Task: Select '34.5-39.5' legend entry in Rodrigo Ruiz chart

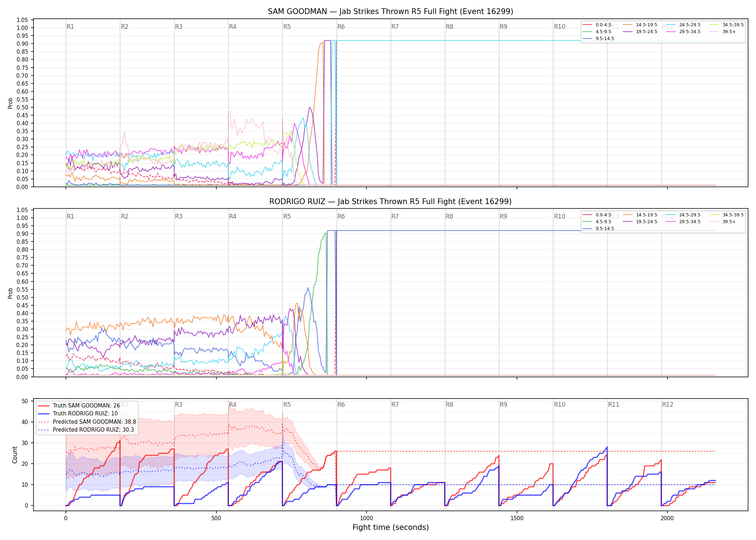Action: click(x=726, y=215)
